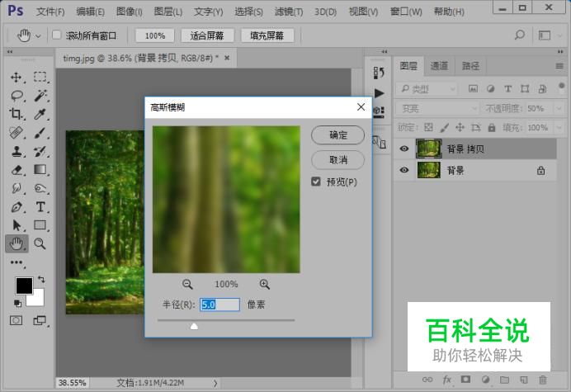Add a layer mask

pyautogui.click(x=465, y=380)
